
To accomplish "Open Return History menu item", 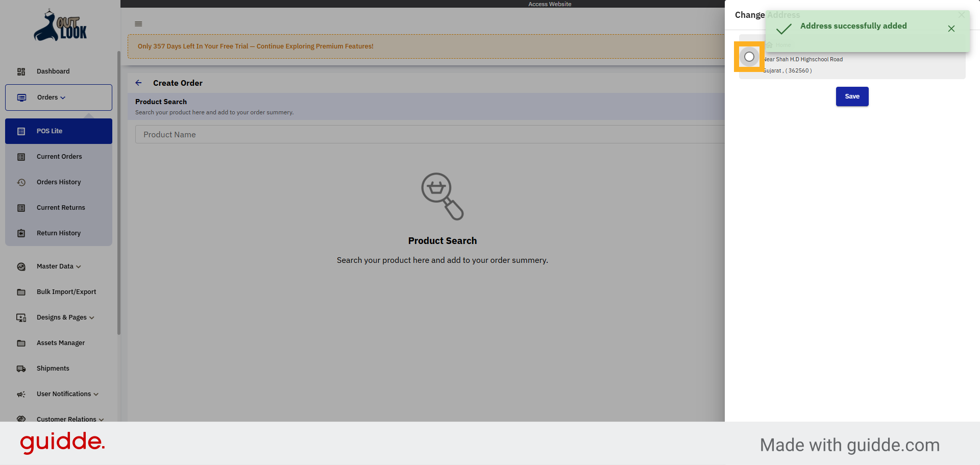I will [59, 233].
